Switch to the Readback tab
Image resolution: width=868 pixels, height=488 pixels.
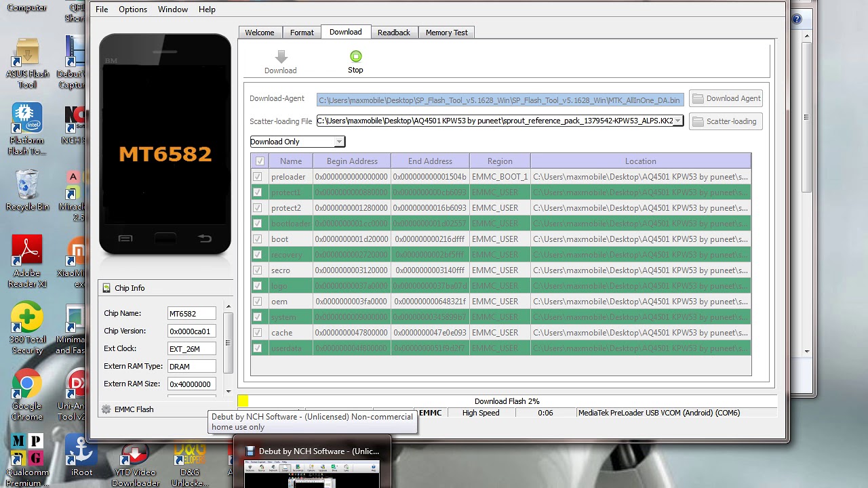pos(394,33)
